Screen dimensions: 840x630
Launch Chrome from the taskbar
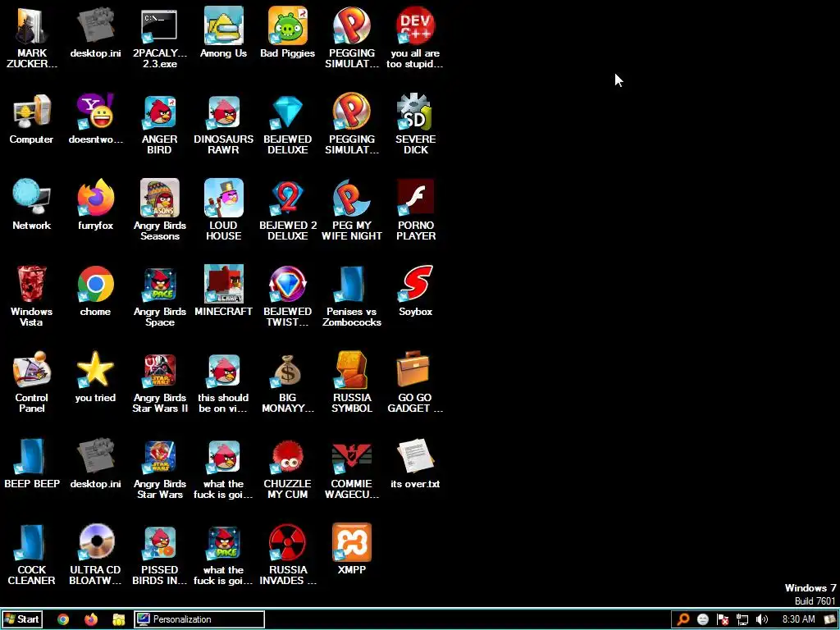[x=63, y=619]
